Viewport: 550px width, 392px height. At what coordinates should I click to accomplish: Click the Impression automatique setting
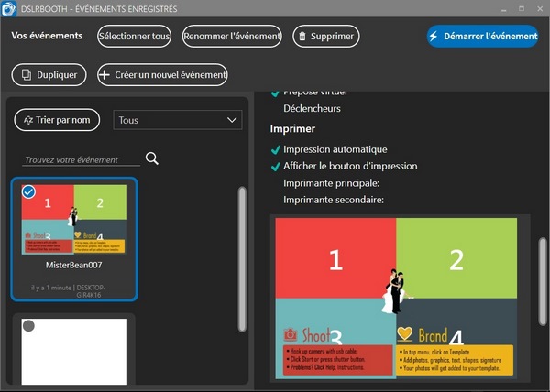[335, 149]
